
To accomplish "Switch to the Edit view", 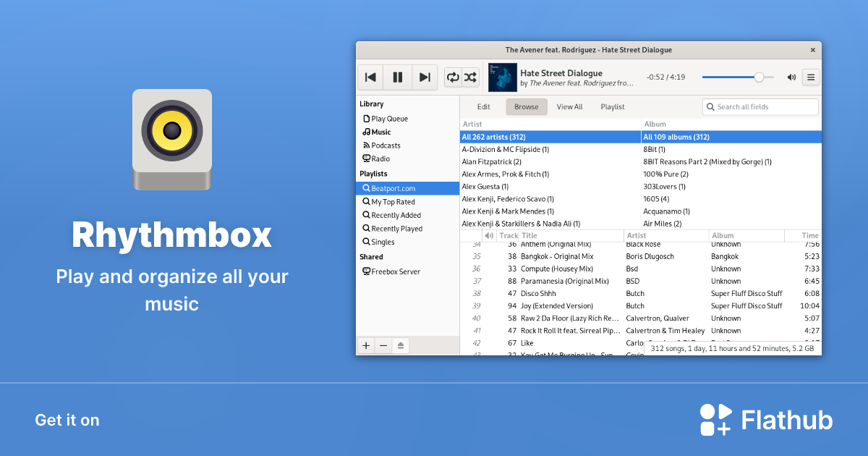I will click(x=483, y=106).
